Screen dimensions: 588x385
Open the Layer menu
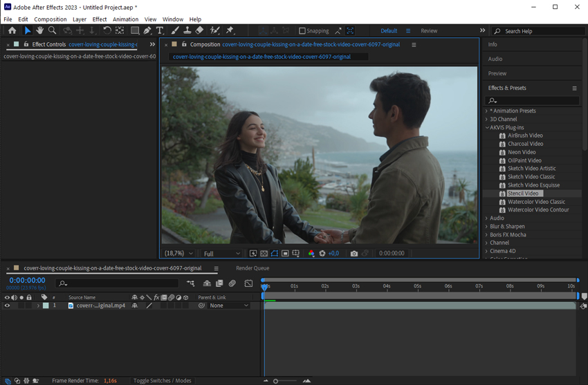point(79,19)
